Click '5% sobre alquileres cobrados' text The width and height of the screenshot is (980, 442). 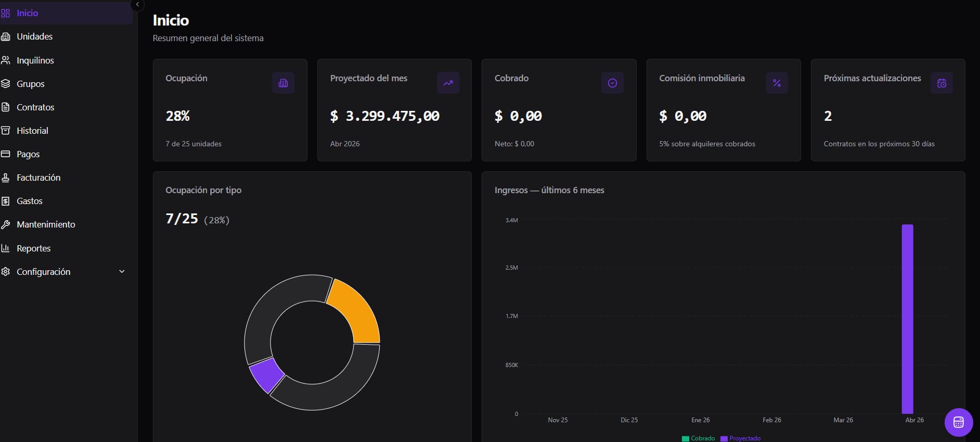tap(707, 144)
